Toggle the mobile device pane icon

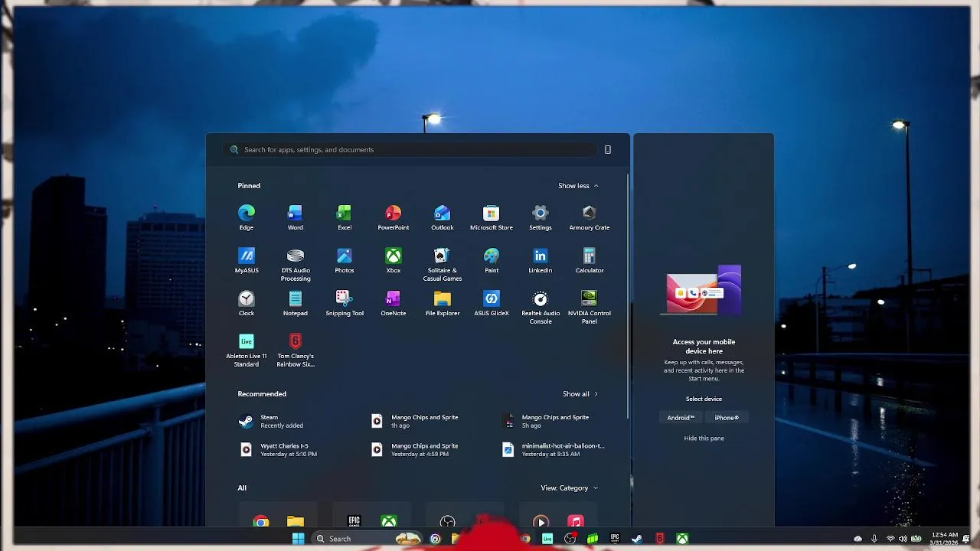coord(608,150)
